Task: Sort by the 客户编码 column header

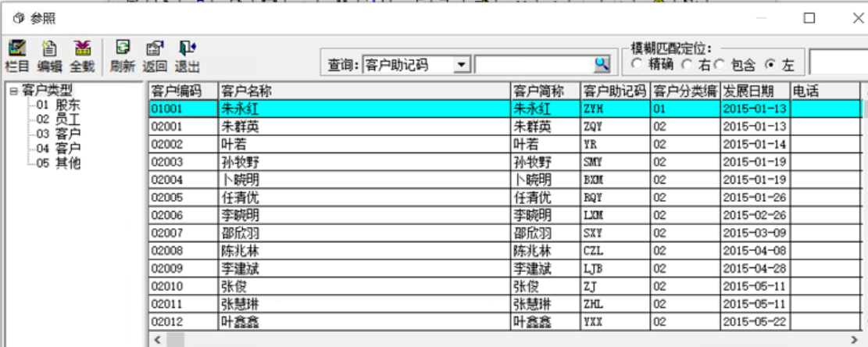Action: 184,91
